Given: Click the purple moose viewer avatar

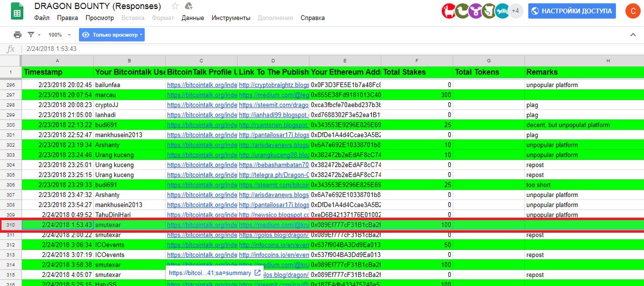Looking at the screenshot, I should point(475,11).
